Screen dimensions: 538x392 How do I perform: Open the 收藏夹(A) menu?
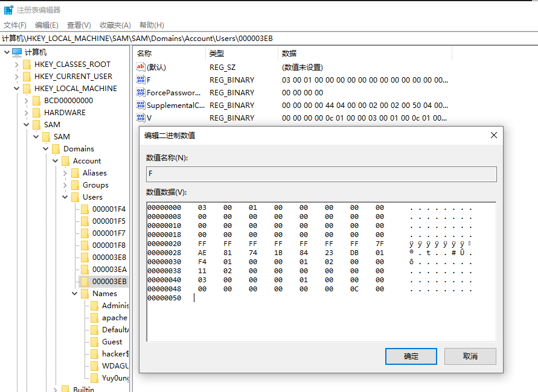(x=115, y=25)
